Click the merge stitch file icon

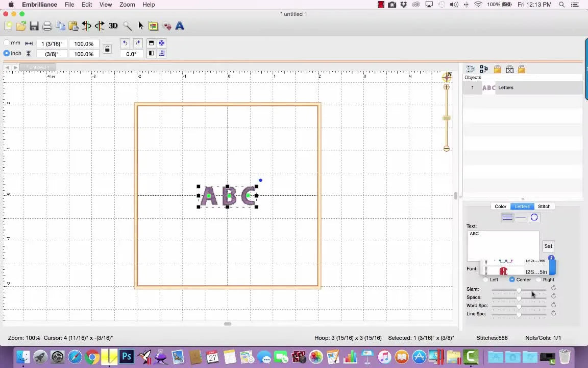167,26
